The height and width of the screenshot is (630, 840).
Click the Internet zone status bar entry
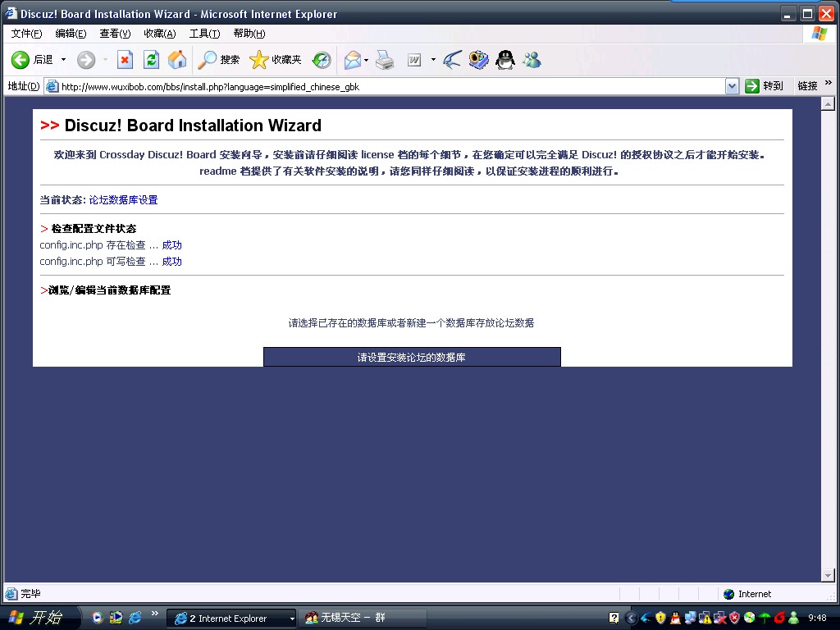(748, 594)
